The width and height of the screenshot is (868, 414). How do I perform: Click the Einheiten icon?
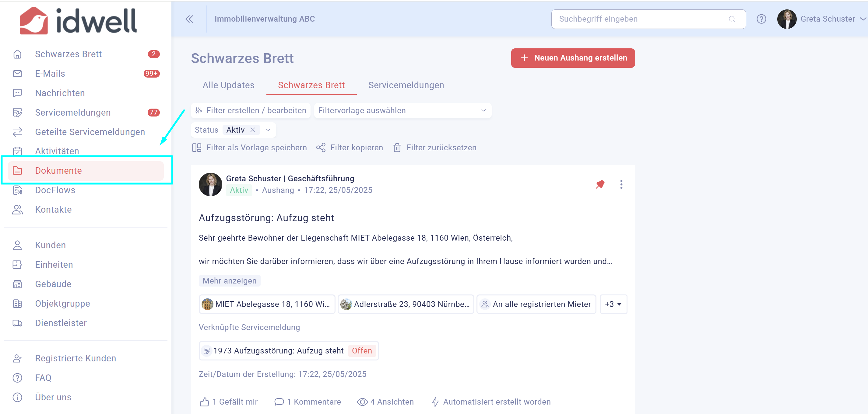pyautogui.click(x=17, y=265)
